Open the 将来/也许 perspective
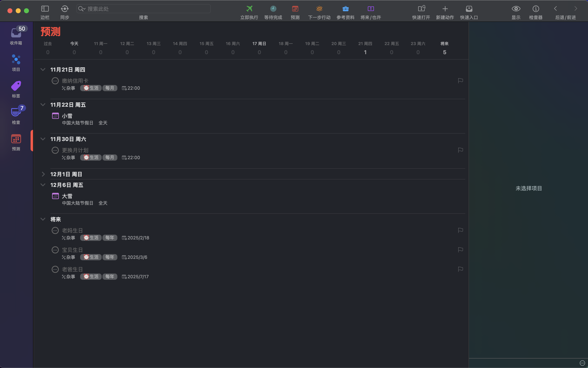Image resolution: width=588 pixels, height=368 pixels. (371, 9)
